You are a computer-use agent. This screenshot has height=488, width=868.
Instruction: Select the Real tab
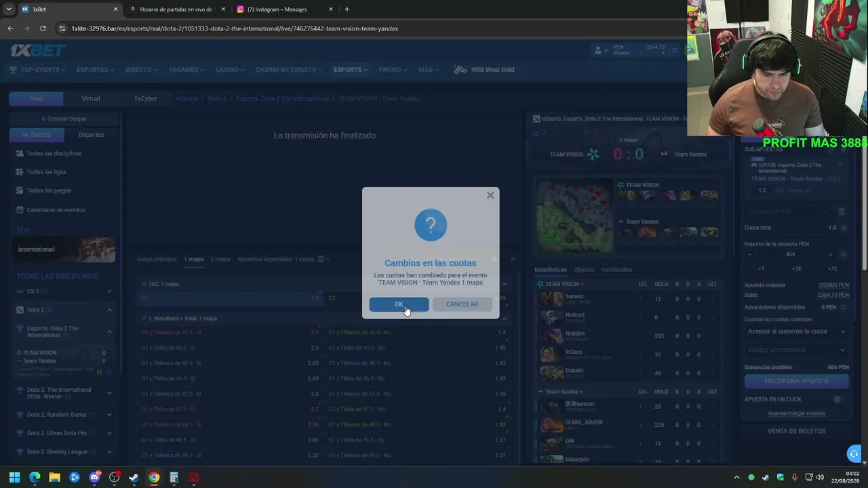click(x=36, y=99)
